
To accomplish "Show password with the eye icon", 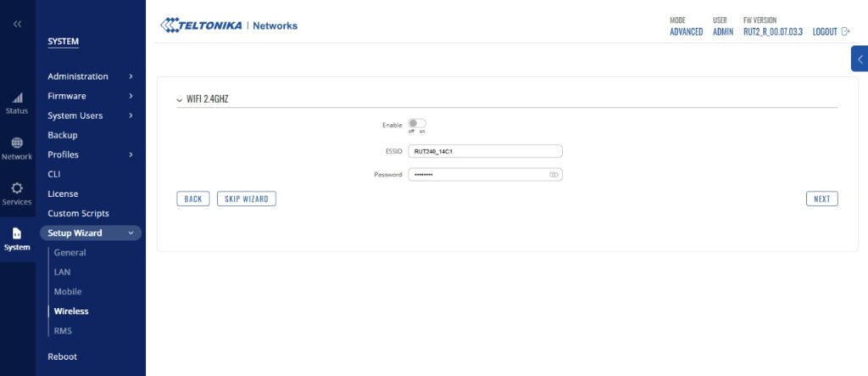I will point(554,175).
